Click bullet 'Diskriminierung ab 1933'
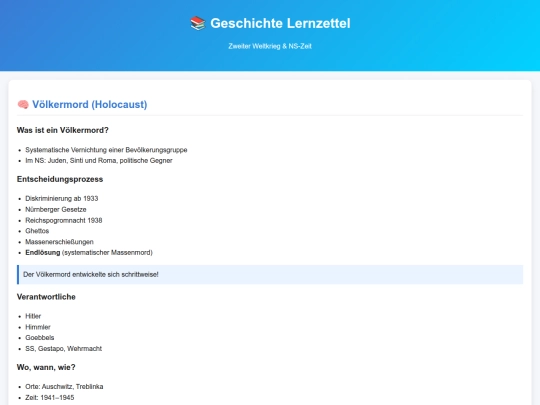This screenshot has width=540, height=405. pyautogui.click(x=62, y=198)
